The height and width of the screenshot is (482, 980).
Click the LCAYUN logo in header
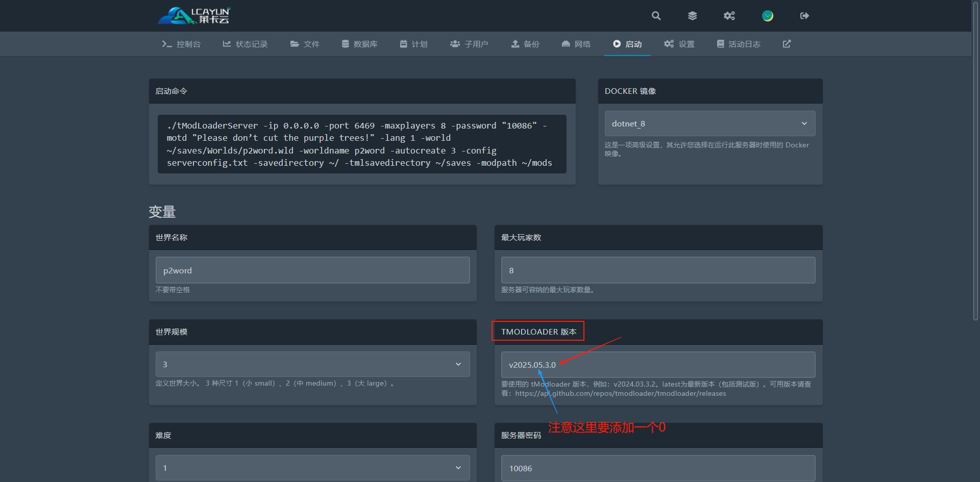194,16
